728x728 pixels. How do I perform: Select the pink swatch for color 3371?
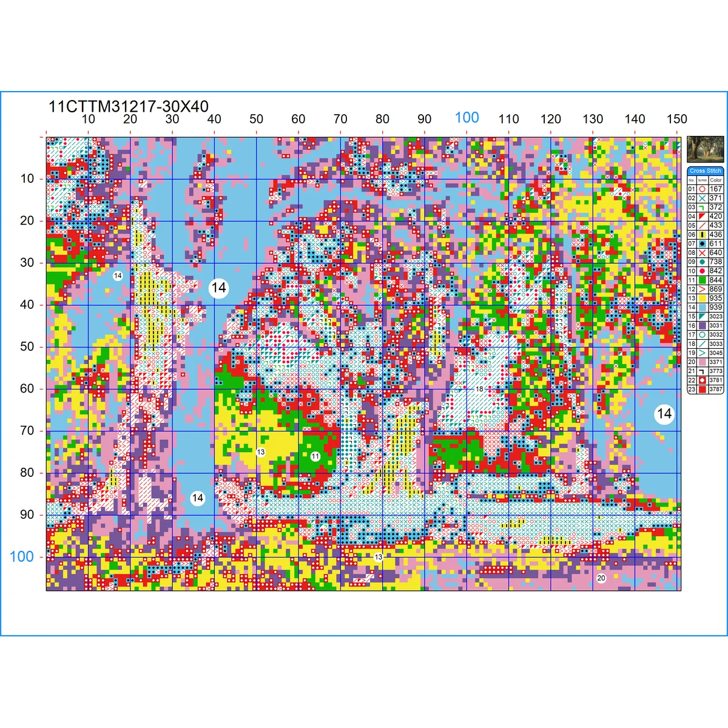click(702, 362)
